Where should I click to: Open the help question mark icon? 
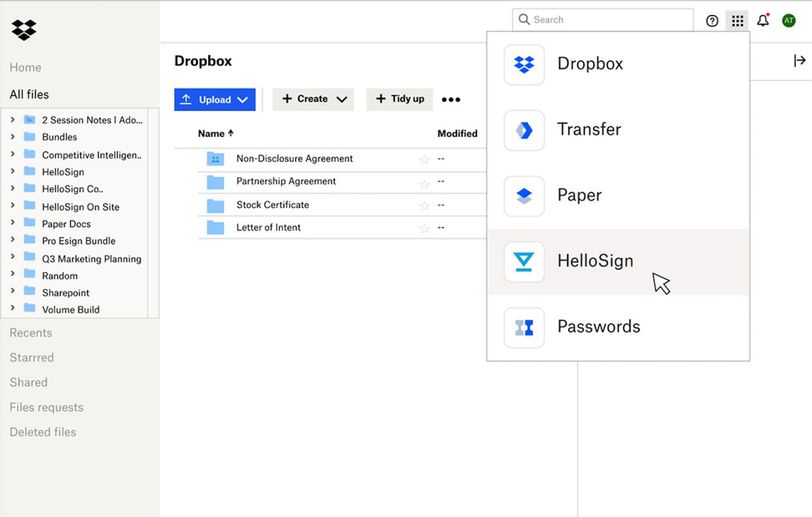pyautogui.click(x=712, y=20)
